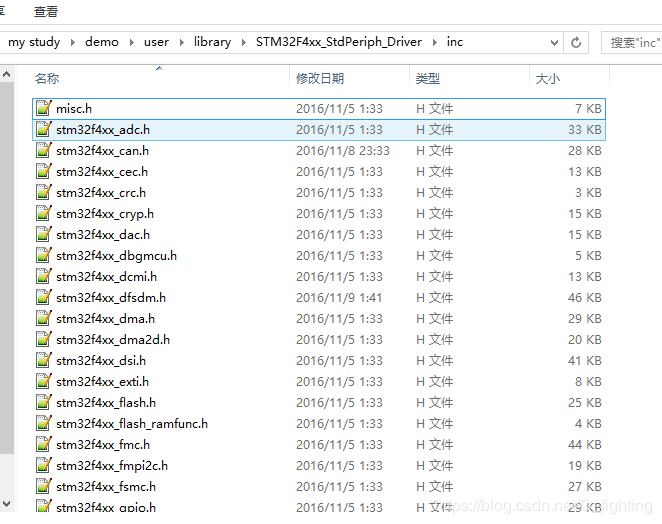Click the stm32f4xx_fsmc.h file icon
The height and width of the screenshot is (524, 662).
tap(43, 486)
